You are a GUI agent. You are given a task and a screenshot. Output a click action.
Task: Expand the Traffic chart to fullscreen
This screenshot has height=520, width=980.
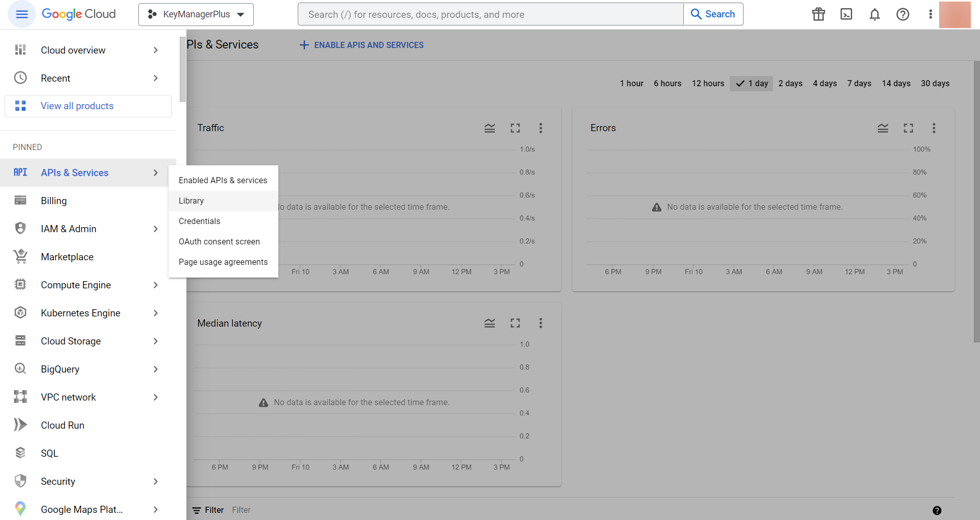515,128
